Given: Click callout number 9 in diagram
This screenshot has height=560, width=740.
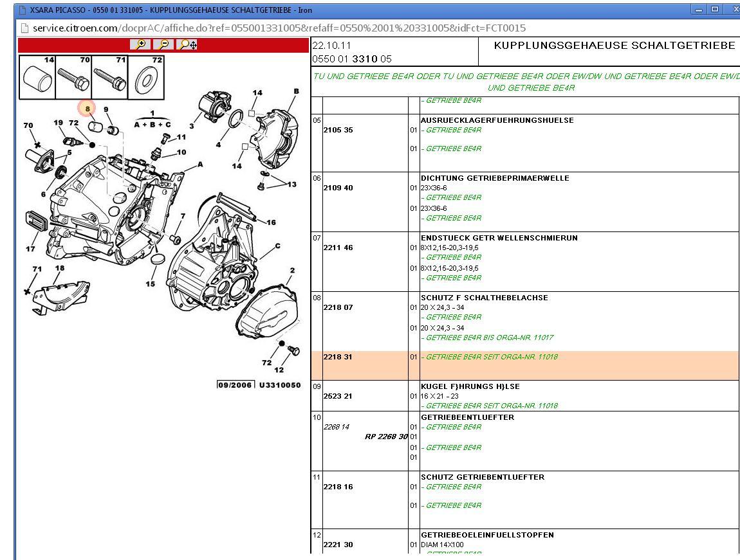Looking at the screenshot, I should pos(106,109).
